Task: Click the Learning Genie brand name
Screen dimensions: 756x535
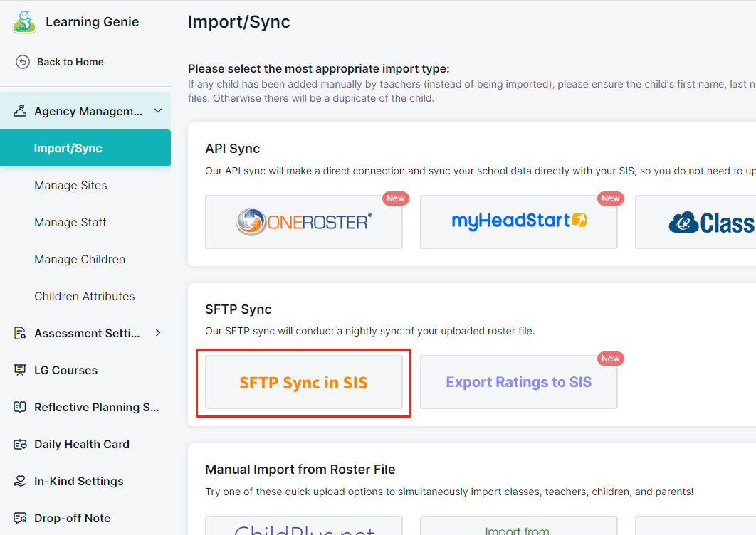Action: tap(92, 21)
